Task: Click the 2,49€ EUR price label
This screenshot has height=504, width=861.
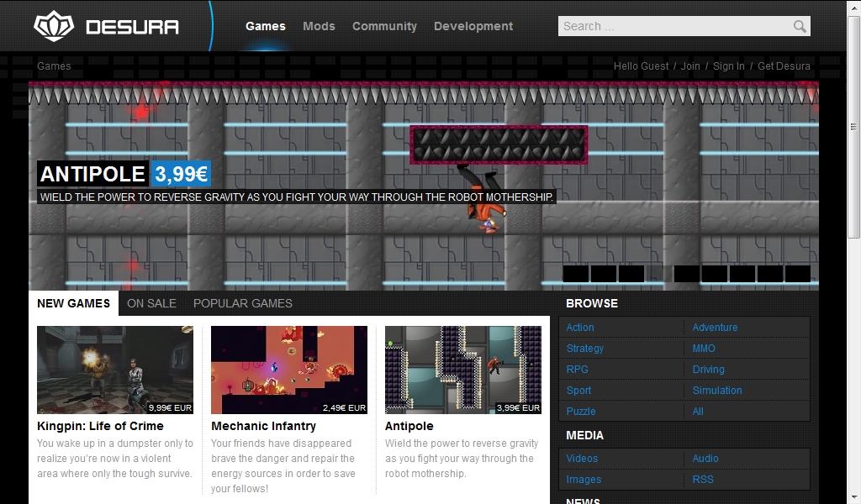Action: [344, 408]
